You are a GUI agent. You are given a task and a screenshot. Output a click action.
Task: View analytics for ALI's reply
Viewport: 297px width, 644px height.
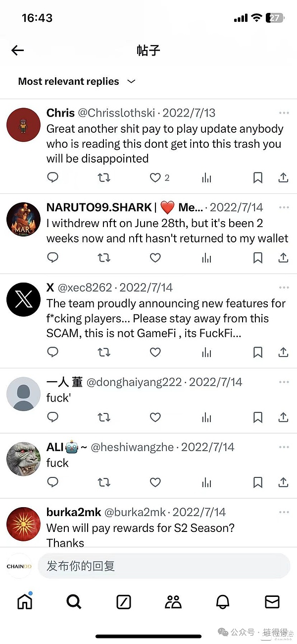[x=206, y=482]
